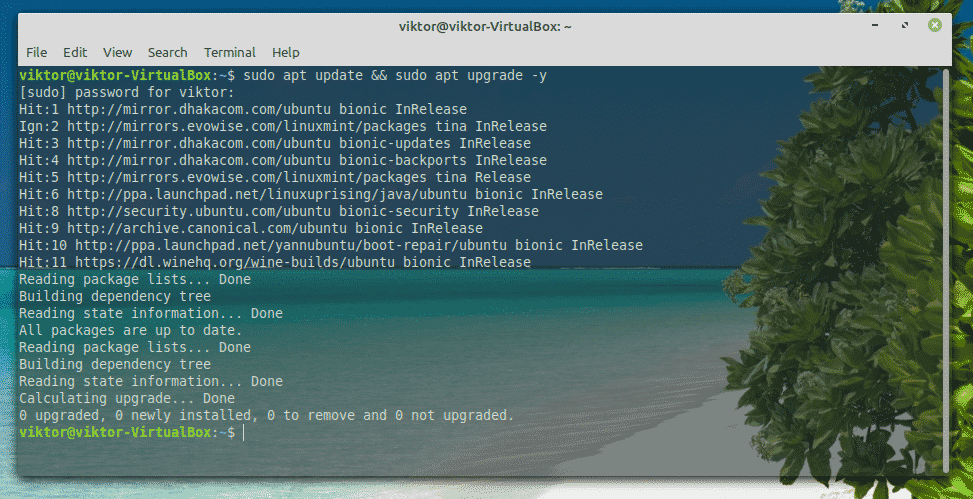The image size is (973, 499).
Task: Close the terminal window
Action: click(935, 25)
